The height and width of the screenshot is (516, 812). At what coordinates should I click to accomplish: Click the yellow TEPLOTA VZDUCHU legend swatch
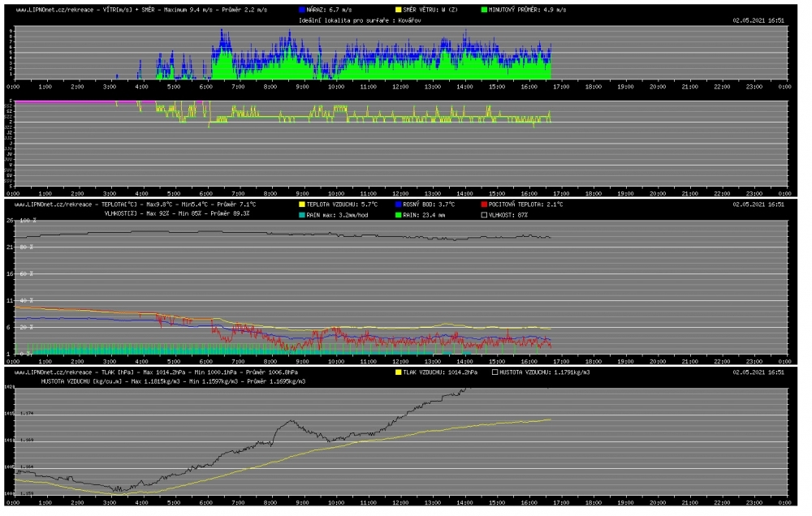click(302, 204)
